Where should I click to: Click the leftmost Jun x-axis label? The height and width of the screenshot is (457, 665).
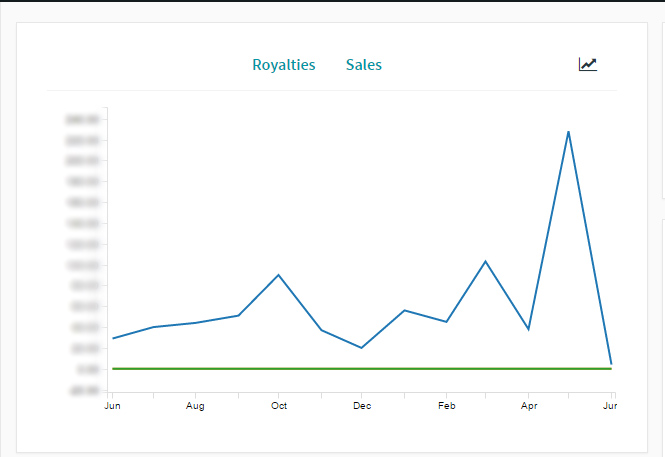click(113, 406)
